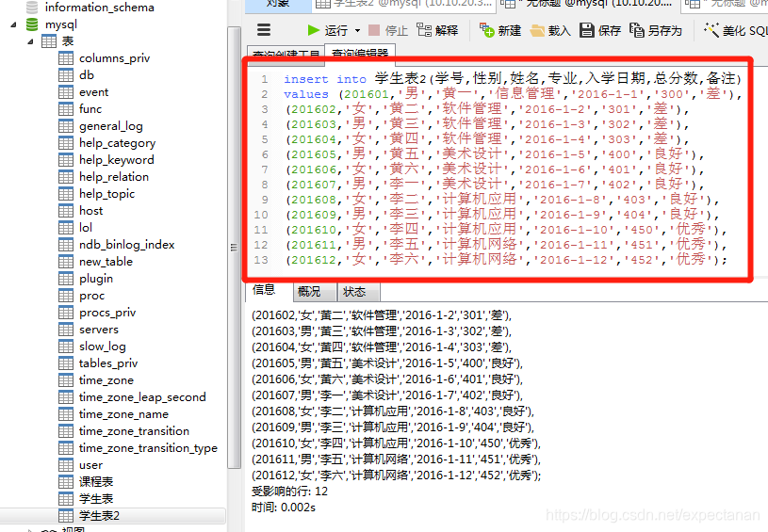Click line 1 insert into statement in editor

coord(513,79)
